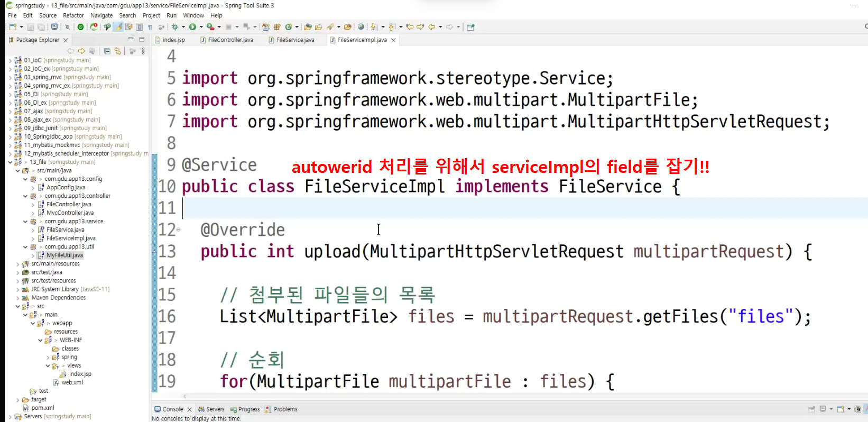Screen dimensions: 868x422
Task: Open the New wizard dropdown arrow
Action: point(21,27)
